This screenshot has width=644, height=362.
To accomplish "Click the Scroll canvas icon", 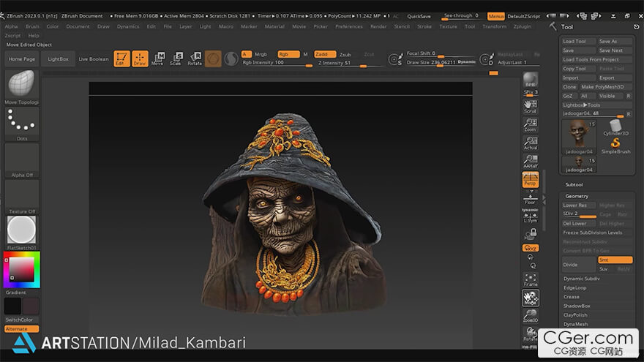I will pyautogui.click(x=531, y=107).
